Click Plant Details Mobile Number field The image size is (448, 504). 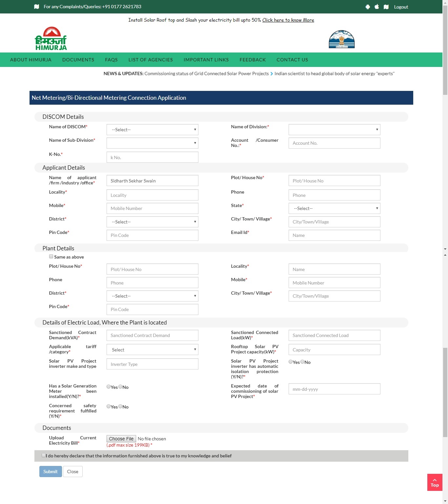335,283
